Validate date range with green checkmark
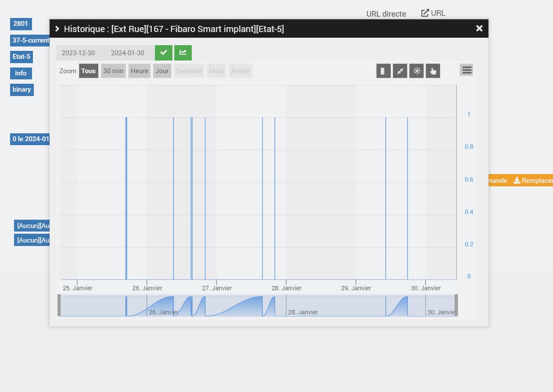 tap(164, 53)
